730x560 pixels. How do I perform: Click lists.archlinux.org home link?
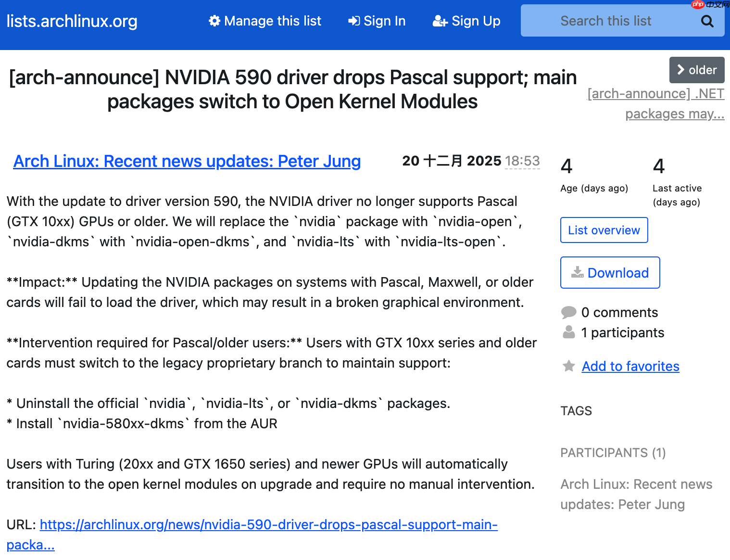(x=72, y=21)
